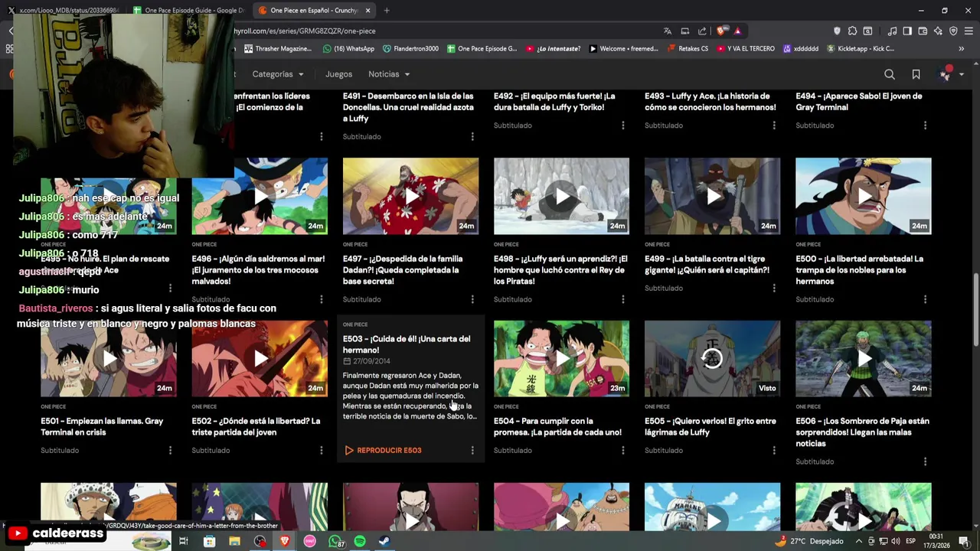Open episode title E496 Algún día saldremos al mar
980x551 pixels.
[x=258, y=270]
